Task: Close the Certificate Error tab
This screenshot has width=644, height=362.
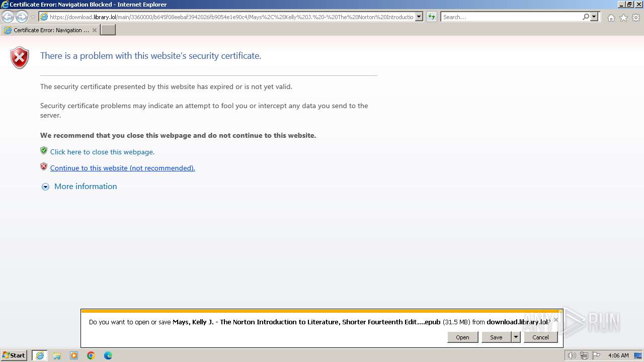Action: tap(95, 30)
